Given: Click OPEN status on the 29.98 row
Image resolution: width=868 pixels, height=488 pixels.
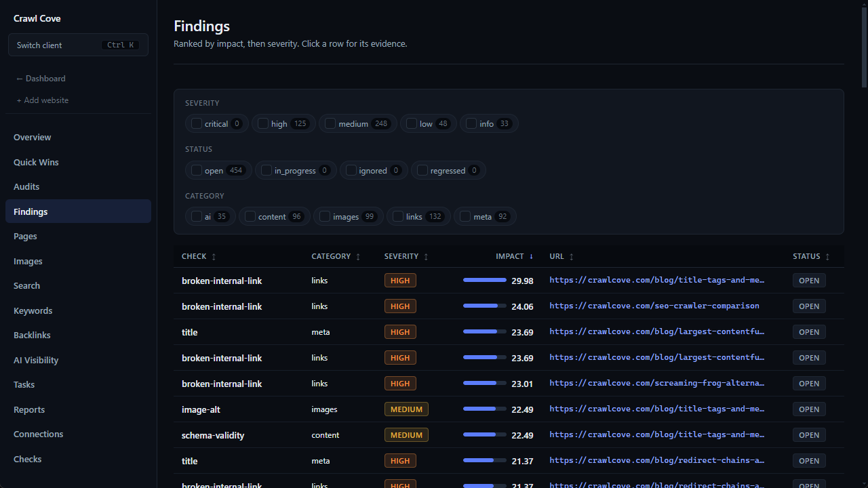Looking at the screenshot, I should (809, 281).
